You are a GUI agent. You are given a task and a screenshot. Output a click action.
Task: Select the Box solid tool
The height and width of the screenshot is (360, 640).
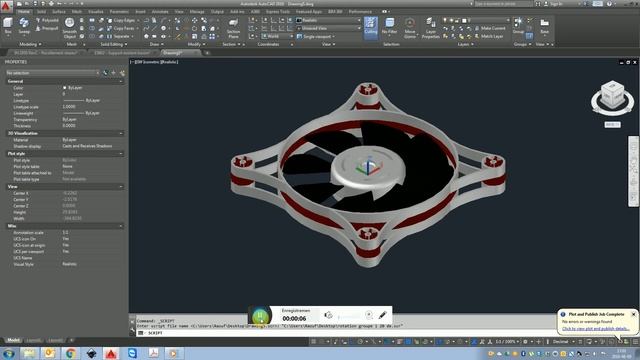[8, 26]
